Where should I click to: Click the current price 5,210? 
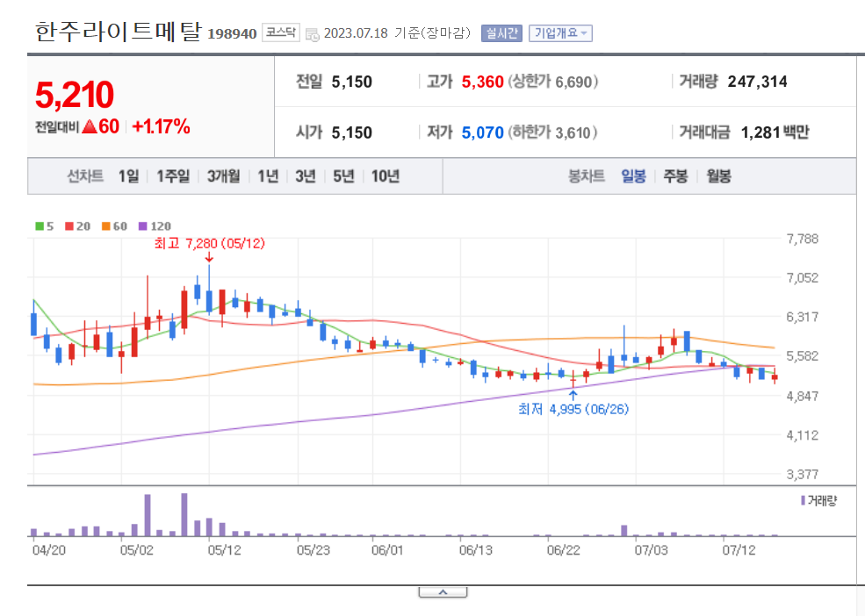[x=75, y=95]
